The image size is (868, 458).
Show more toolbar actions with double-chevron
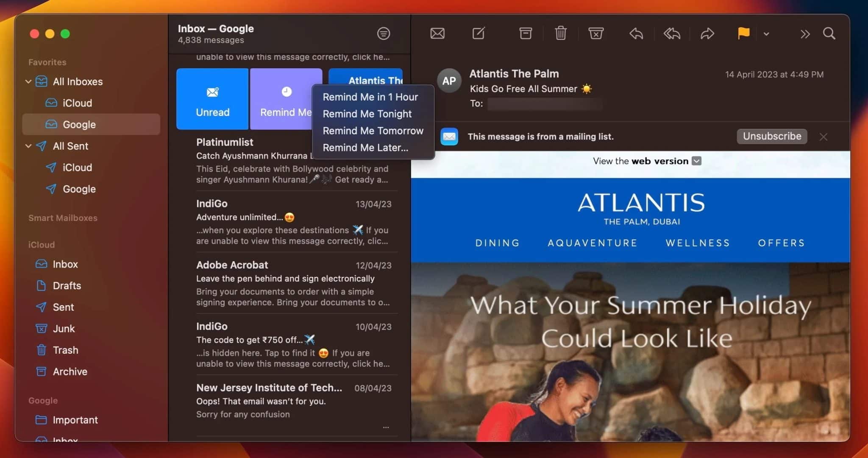pyautogui.click(x=805, y=34)
